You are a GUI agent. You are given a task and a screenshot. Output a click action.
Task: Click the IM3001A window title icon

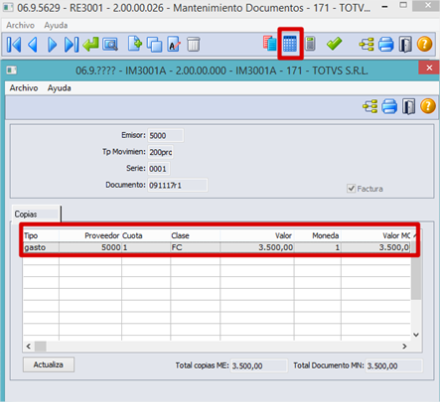click(x=12, y=70)
